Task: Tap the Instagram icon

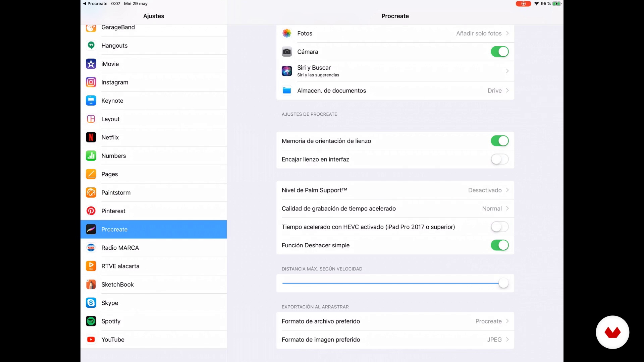Action: (x=91, y=82)
